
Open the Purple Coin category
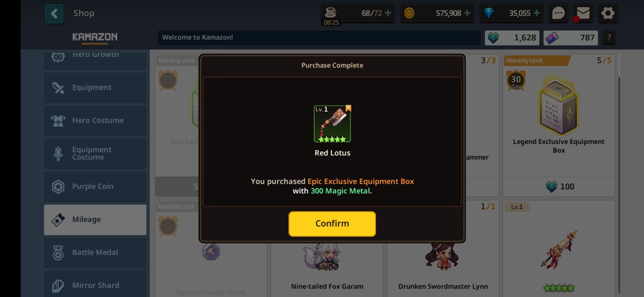click(95, 187)
